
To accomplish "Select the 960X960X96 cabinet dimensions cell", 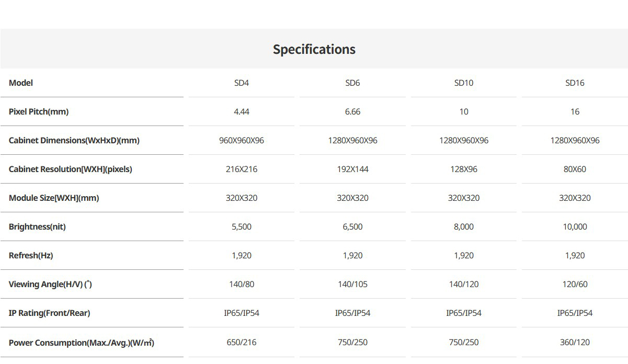I will tap(242, 140).
